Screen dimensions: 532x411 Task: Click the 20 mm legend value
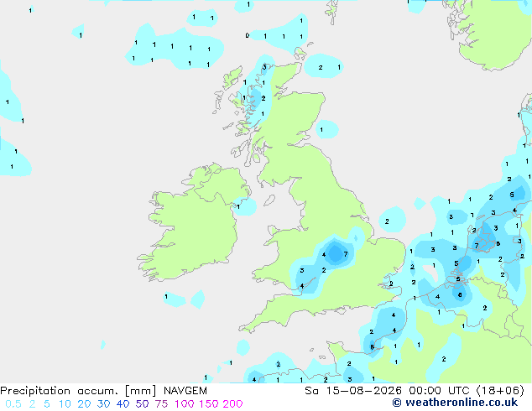84,404
